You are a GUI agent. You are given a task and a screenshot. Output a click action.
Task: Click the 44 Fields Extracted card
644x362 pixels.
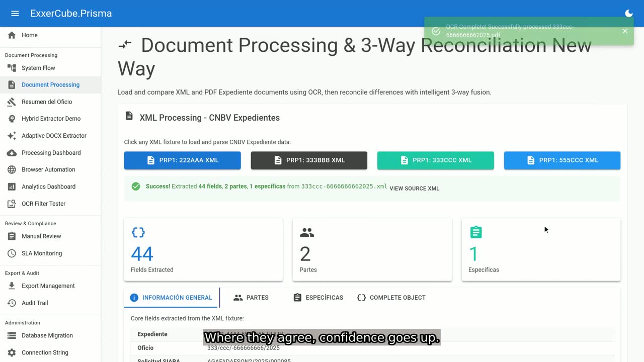203,249
